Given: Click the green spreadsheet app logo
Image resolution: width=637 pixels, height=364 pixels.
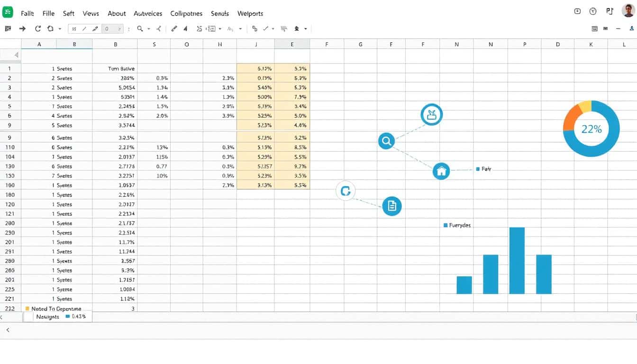Looking at the screenshot, I should click(8, 12).
